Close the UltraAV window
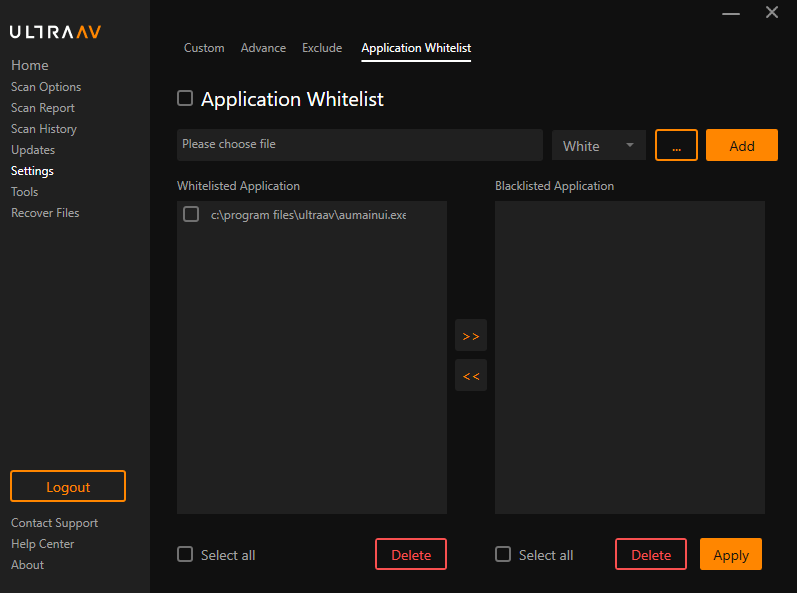Viewport: 797px width, 593px height. coord(772,12)
